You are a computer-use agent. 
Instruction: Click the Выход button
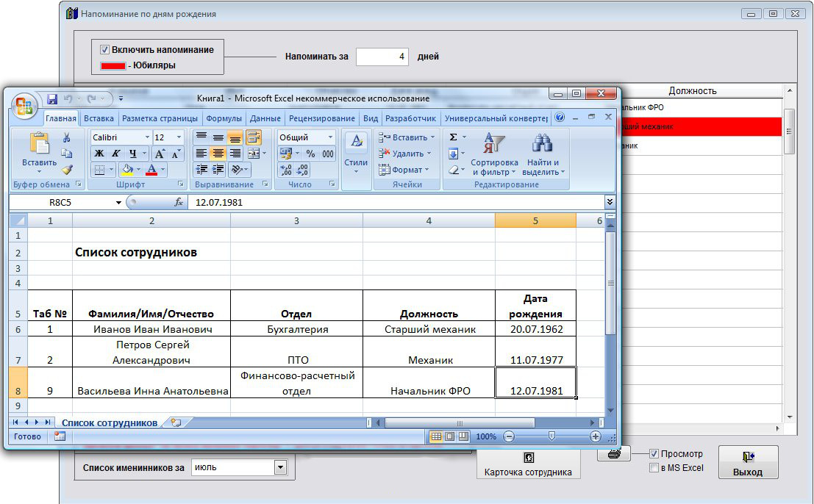coord(748,463)
